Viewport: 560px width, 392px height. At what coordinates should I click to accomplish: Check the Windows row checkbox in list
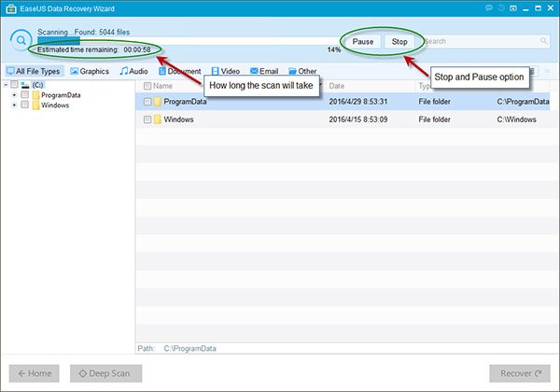[x=147, y=120]
